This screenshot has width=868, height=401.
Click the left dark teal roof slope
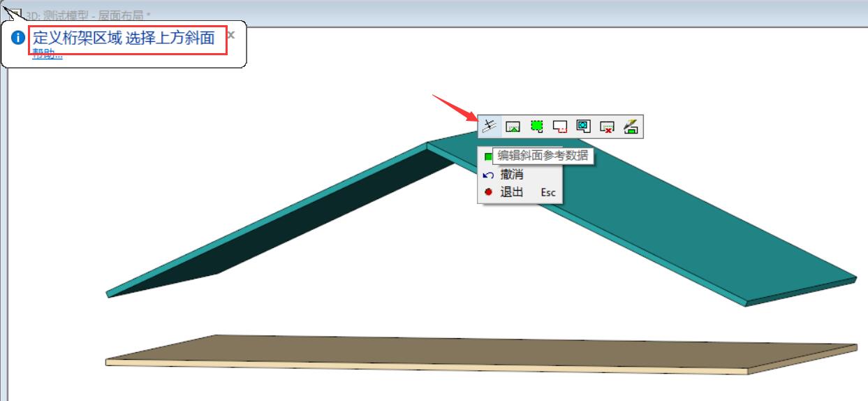coord(279,224)
